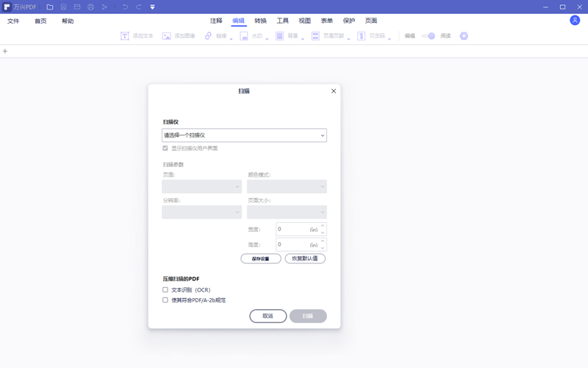Switch to the 页面 tab
588x368 pixels.
pos(371,21)
